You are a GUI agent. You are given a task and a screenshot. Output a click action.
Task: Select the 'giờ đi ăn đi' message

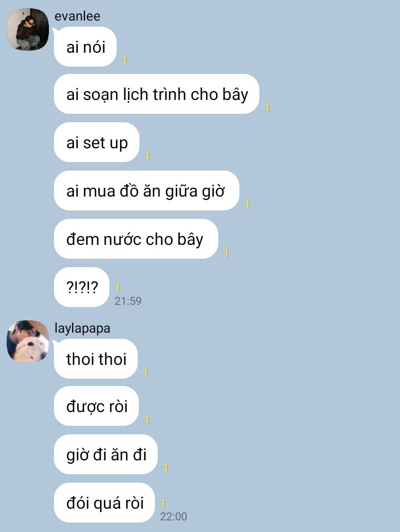click(x=106, y=454)
